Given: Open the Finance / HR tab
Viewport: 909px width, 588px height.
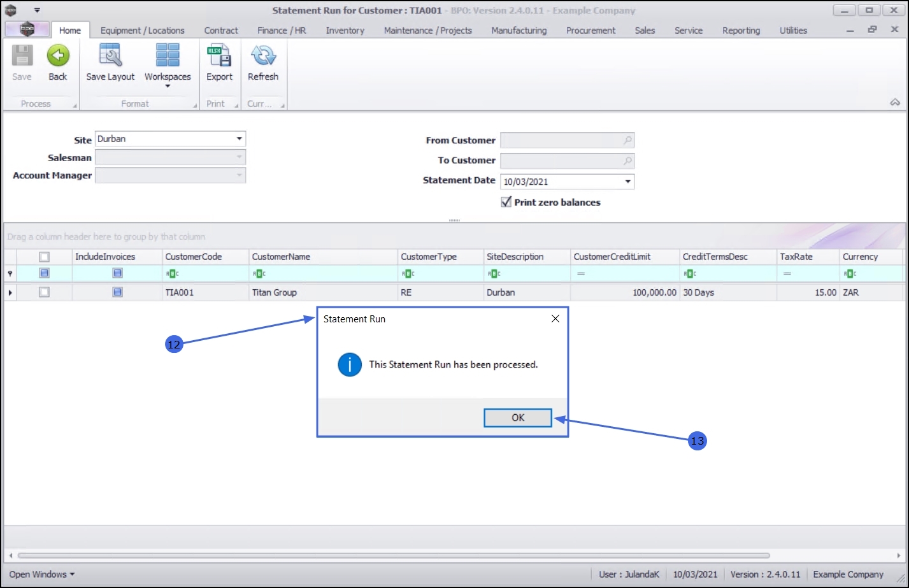Looking at the screenshot, I should [282, 30].
